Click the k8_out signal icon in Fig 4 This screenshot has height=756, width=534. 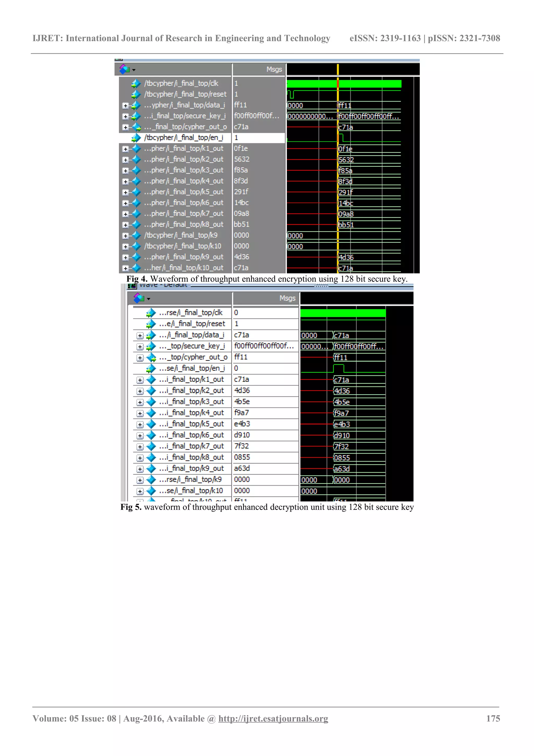[x=136, y=225]
